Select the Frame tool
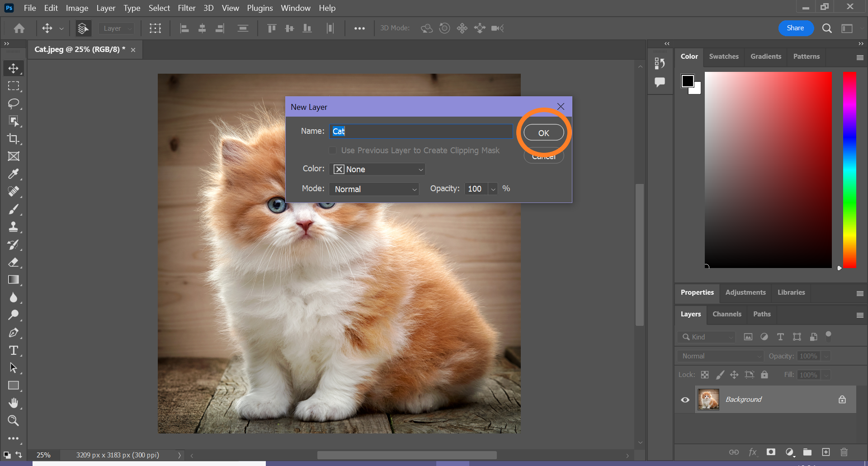Screen dimensions: 868x466 (x=13, y=156)
